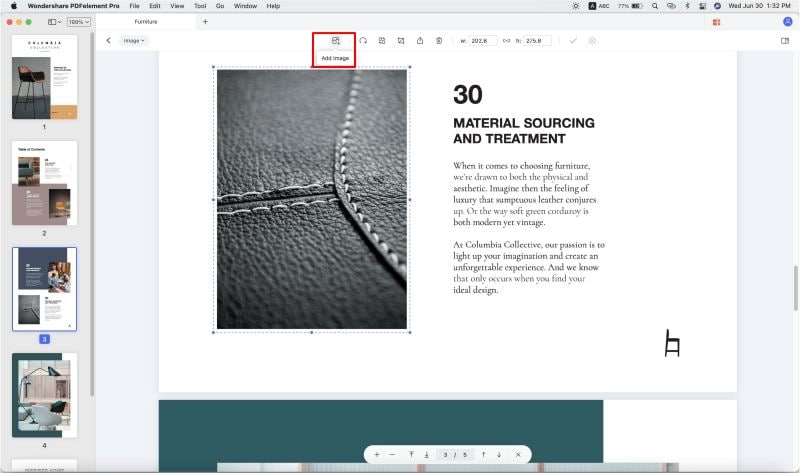Jump to first page icon in floating bar
The width and height of the screenshot is (800, 473).
pyautogui.click(x=411, y=455)
